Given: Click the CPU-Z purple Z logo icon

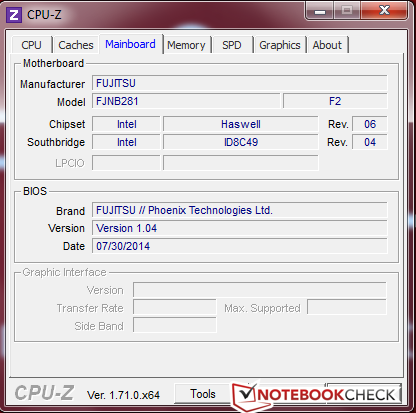Looking at the screenshot, I should pos(14,15).
